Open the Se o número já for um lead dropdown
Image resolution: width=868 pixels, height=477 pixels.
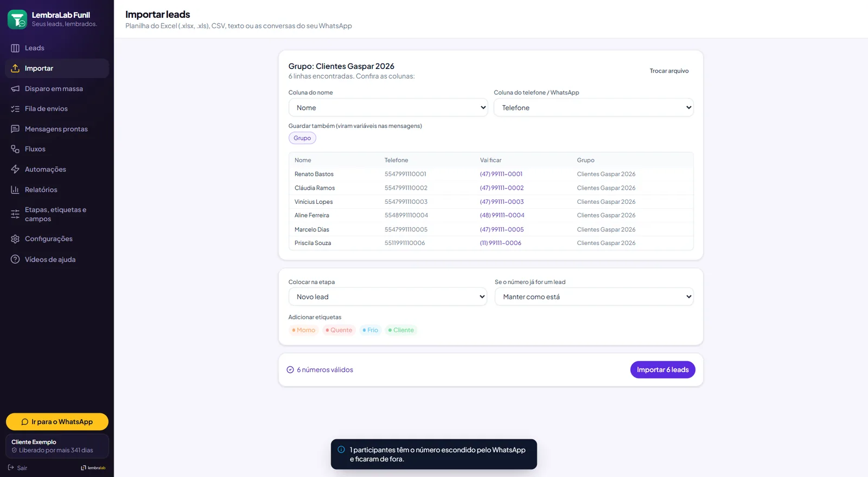pos(594,297)
